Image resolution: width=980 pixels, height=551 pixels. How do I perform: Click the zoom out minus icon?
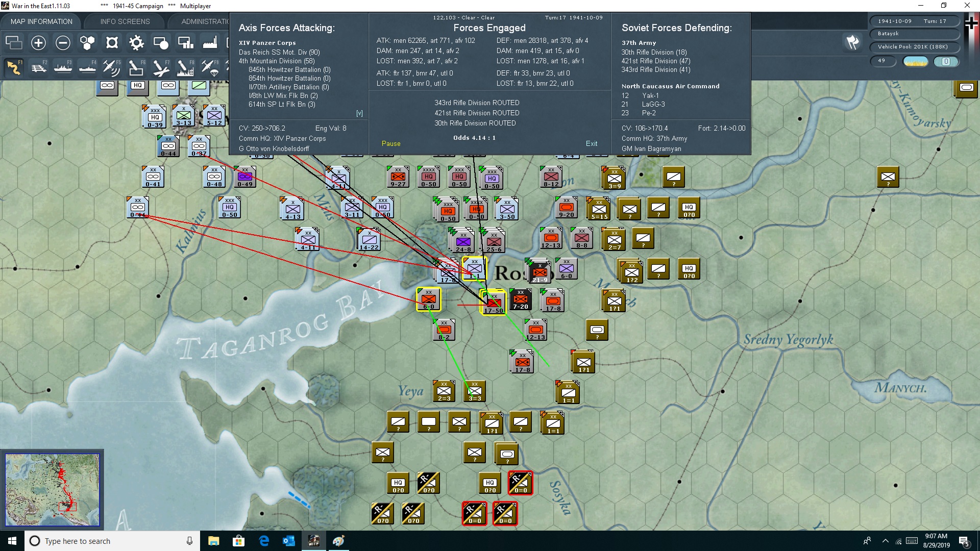click(63, 43)
